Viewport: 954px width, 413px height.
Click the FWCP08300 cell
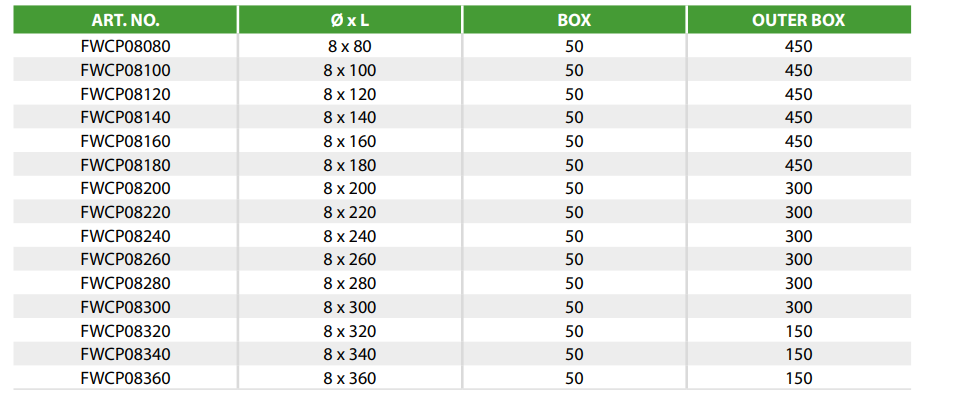pyautogui.click(x=125, y=307)
